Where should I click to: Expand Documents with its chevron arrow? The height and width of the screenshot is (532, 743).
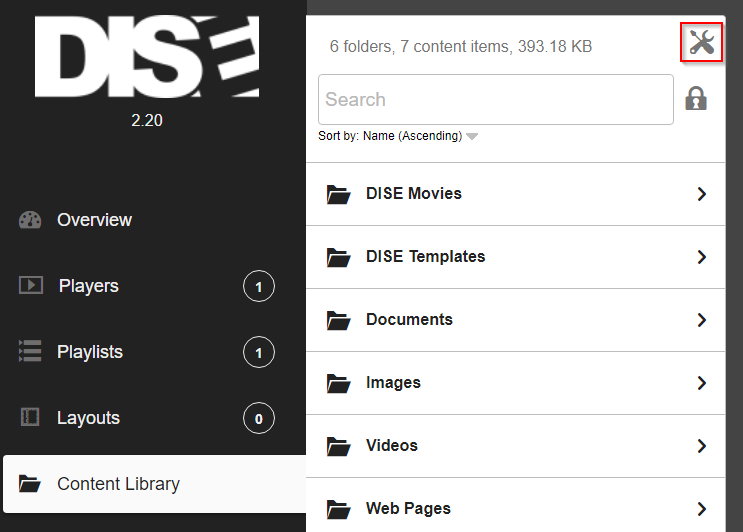click(702, 320)
